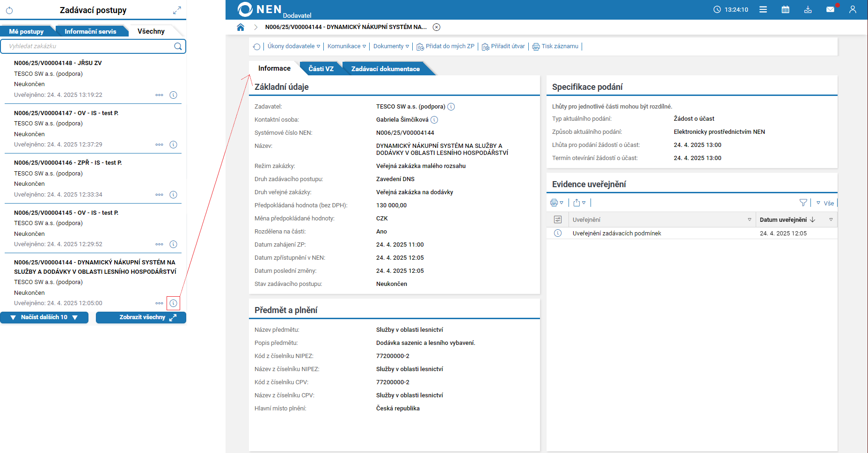Click the value Žádost o účast
Screen dimensions: 868x453
694,119
